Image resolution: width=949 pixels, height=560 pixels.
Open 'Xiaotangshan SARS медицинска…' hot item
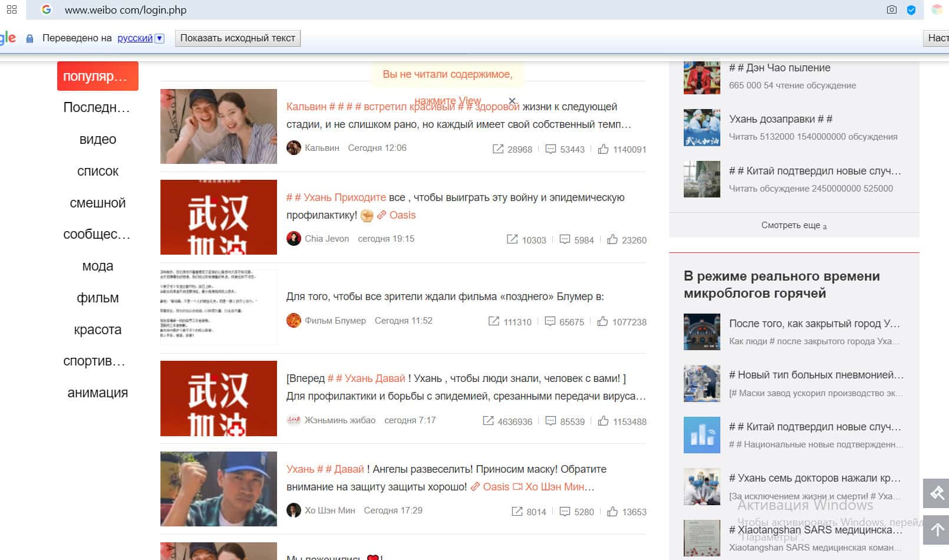(x=815, y=530)
